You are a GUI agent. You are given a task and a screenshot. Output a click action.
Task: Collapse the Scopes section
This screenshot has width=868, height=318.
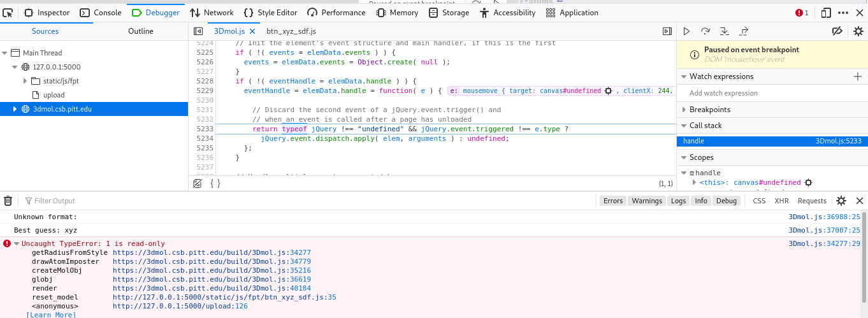coord(683,157)
